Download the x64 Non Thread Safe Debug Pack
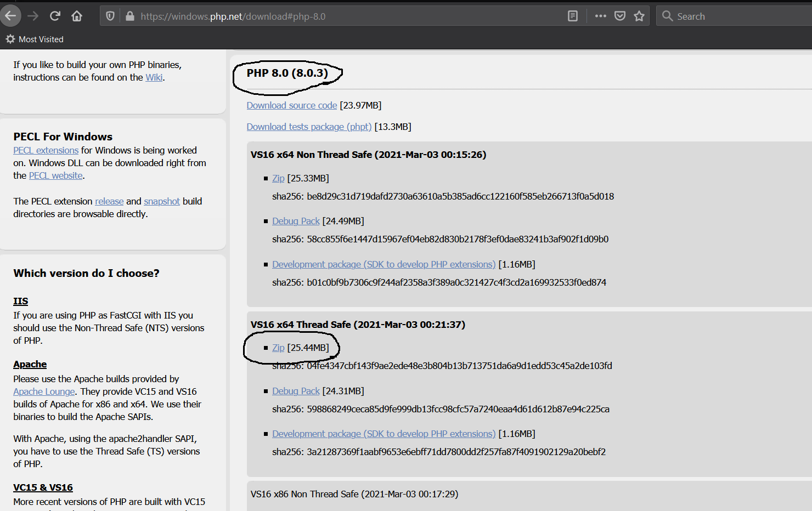This screenshot has height=511, width=812. coord(296,221)
